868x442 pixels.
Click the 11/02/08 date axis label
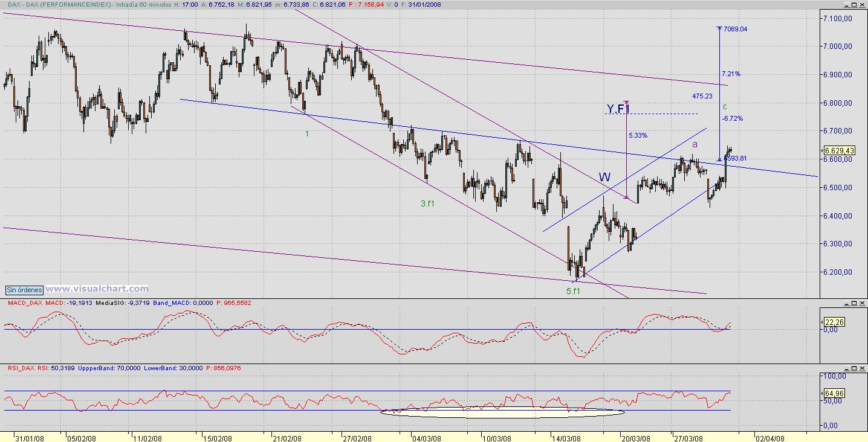point(147,438)
